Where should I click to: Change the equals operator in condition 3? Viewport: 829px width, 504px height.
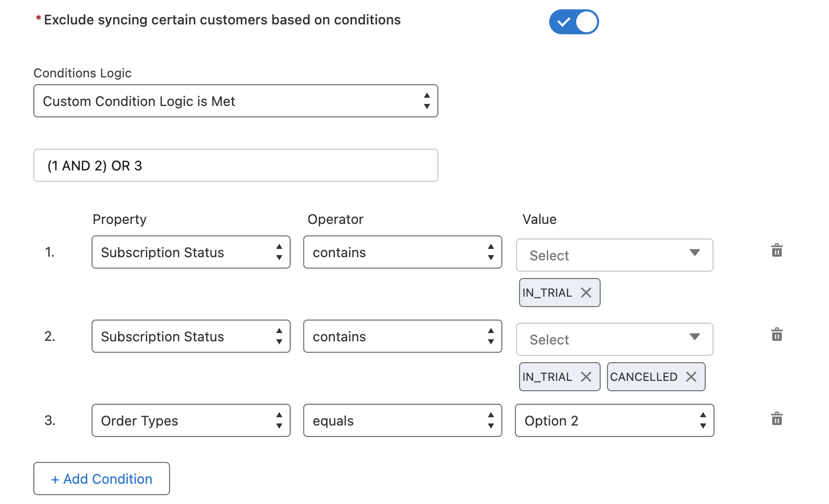[403, 420]
